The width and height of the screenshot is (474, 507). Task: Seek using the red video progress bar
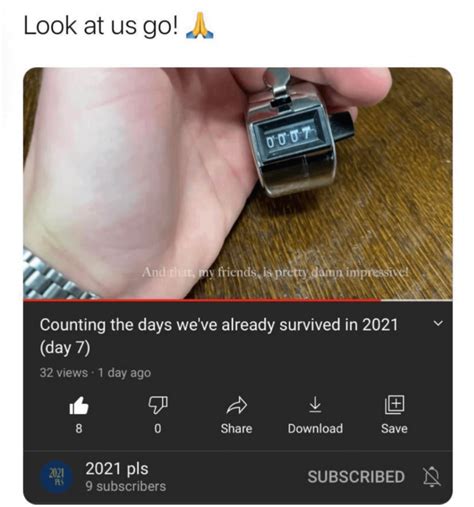pyautogui.click(x=238, y=300)
